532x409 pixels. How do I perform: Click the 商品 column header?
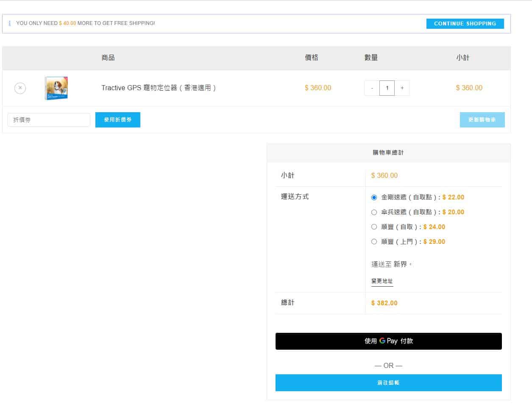[108, 58]
